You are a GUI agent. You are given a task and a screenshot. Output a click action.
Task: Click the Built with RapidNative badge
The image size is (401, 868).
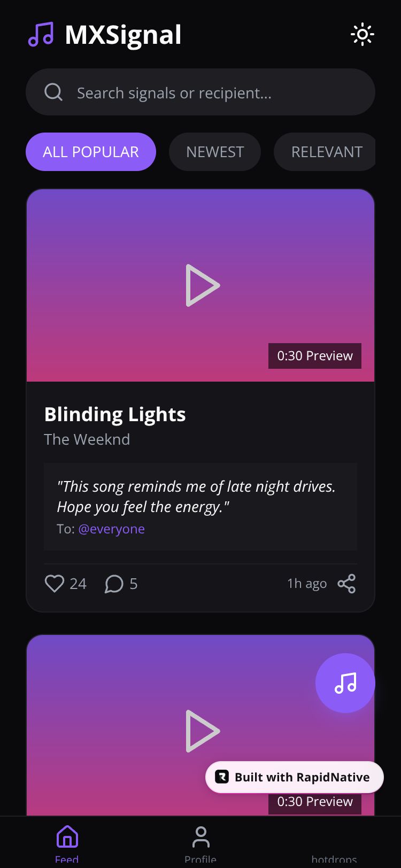coord(295,777)
